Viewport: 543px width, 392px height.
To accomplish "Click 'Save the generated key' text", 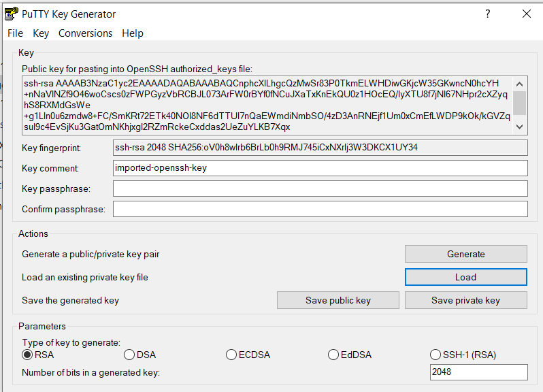I will tap(70, 300).
